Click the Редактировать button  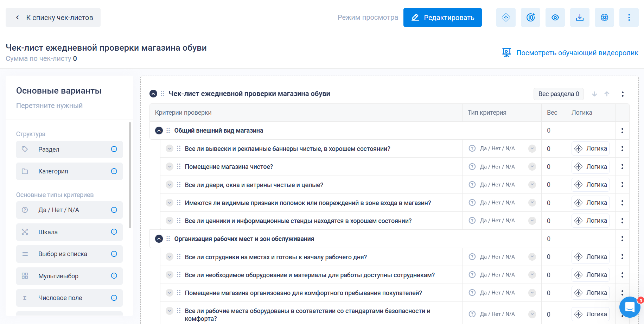[x=442, y=17]
